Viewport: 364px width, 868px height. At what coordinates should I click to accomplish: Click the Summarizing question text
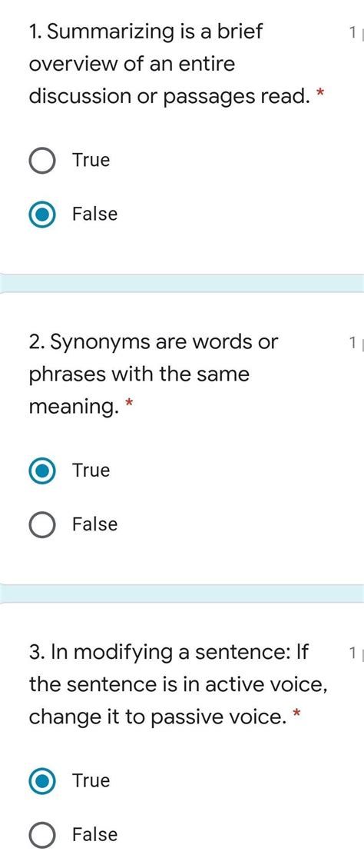click(x=169, y=65)
